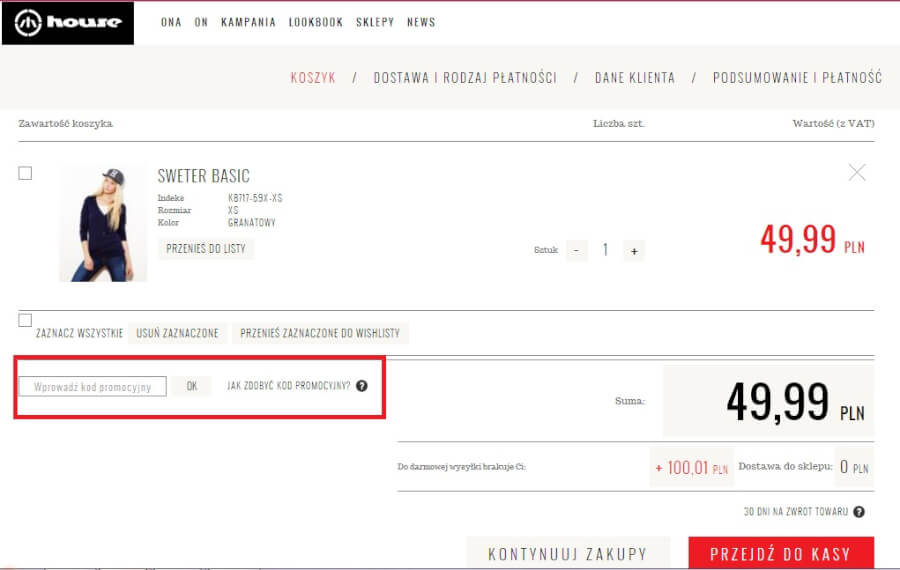Click the House logo
900x570 pixels.
click(68, 23)
